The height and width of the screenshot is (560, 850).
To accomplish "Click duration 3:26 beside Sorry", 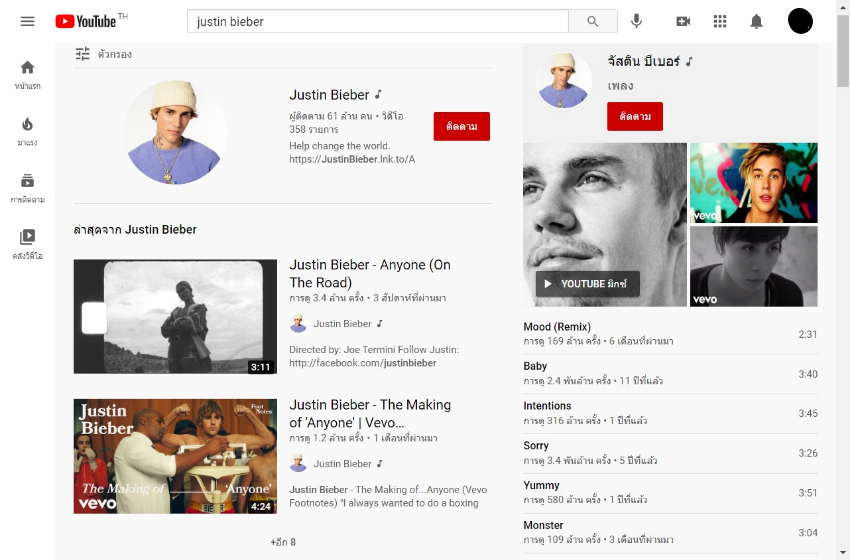I will 808,453.
